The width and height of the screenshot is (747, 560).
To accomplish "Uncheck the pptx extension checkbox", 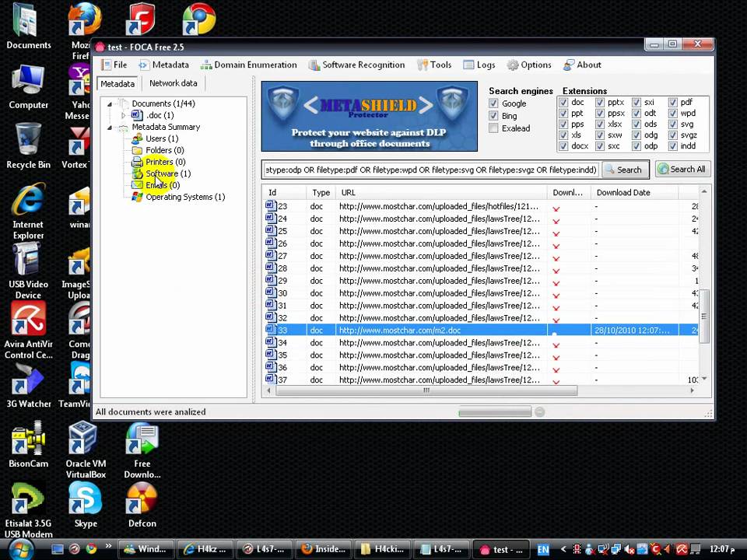I will click(600, 103).
